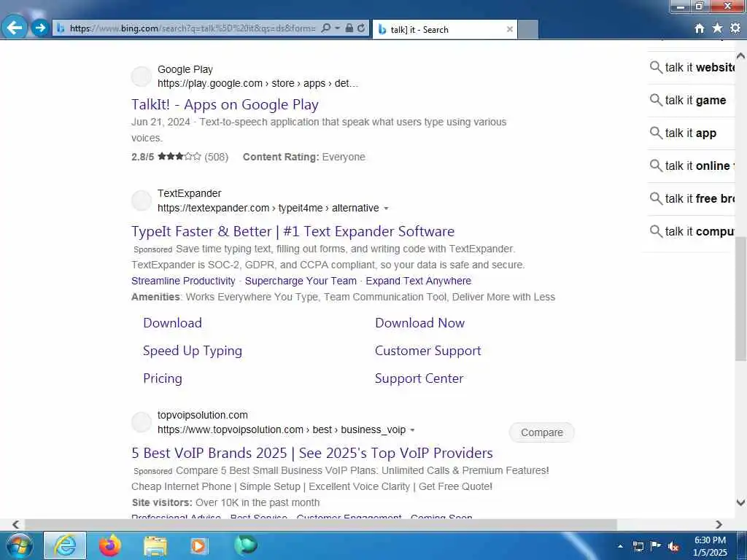The width and height of the screenshot is (747, 560).
Task: Launch Firefox from the taskbar
Action: point(110,545)
